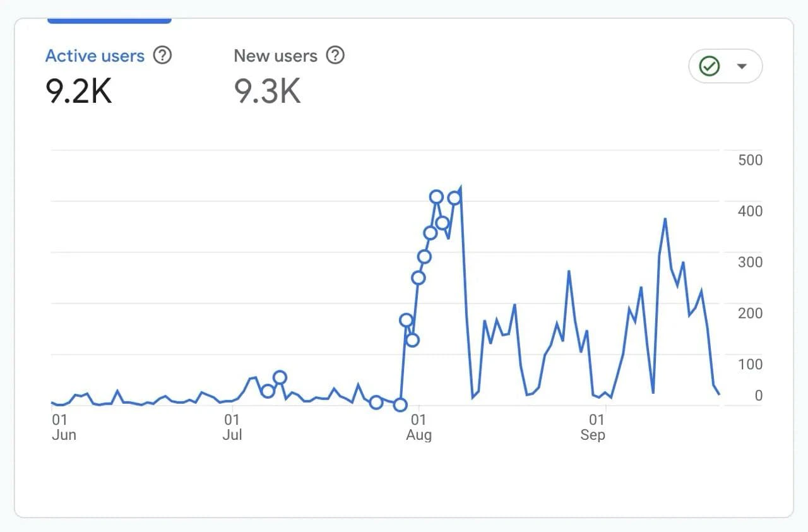The image size is (808, 532).
Task: Click the lowest highlighted circle before Aug 1
Action: point(400,404)
